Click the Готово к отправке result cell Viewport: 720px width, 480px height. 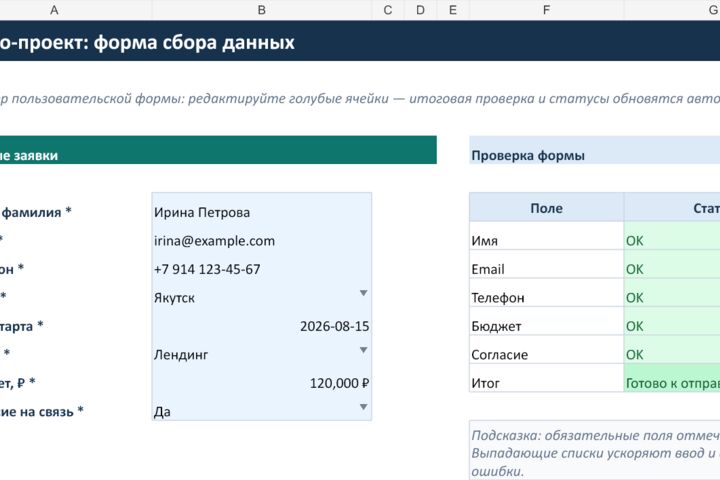click(x=672, y=378)
